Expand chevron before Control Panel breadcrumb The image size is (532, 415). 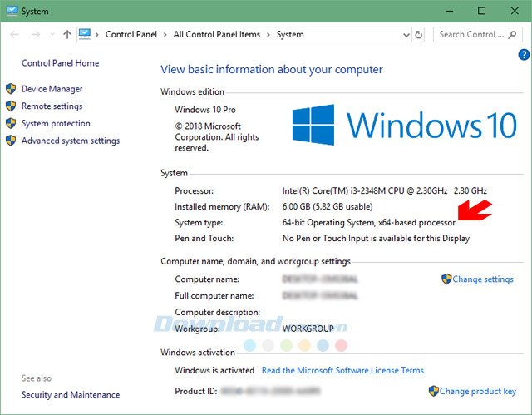pos(97,35)
